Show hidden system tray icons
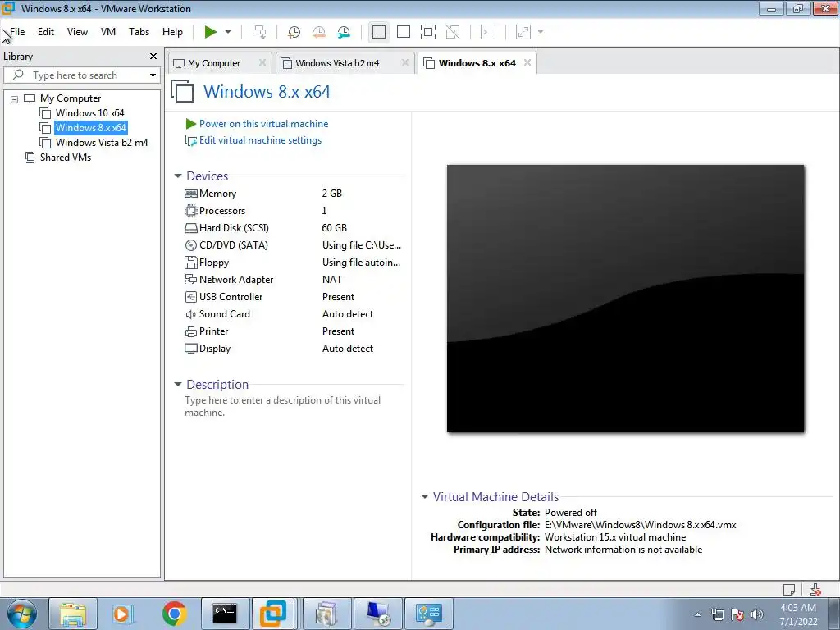 (697, 614)
